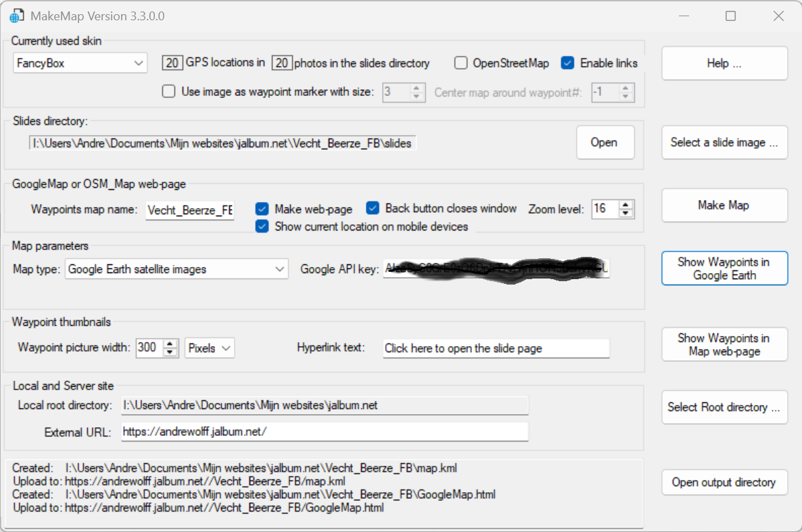The width and height of the screenshot is (802, 532).
Task: Click Open beside the slides directory
Action: click(x=604, y=143)
